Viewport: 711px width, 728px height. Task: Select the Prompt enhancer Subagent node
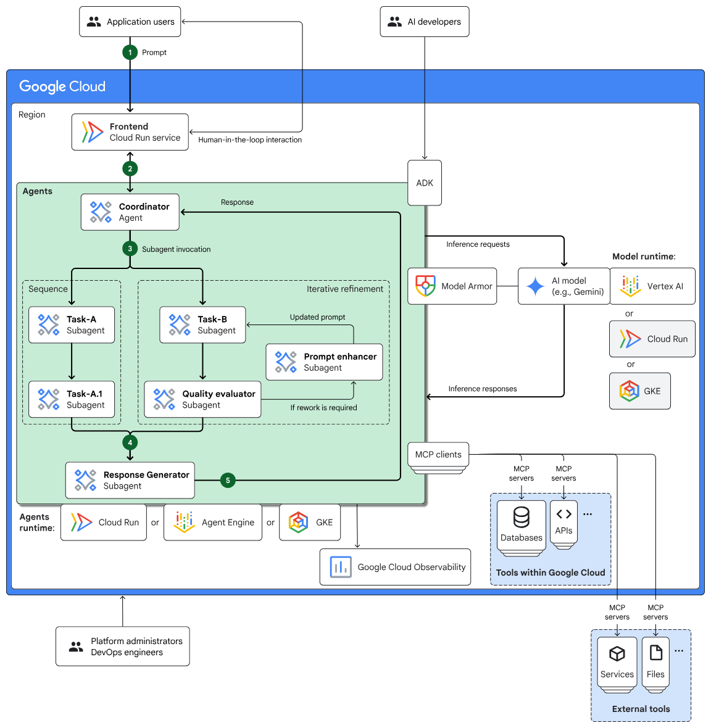pyautogui.click(x=323, y=362)
